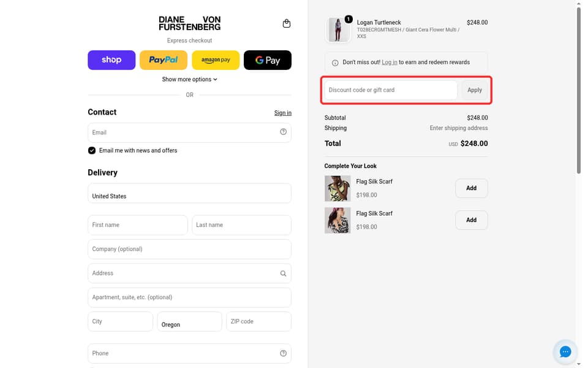Click the Sign in link

pyautogui.click(x=283, y=113)
